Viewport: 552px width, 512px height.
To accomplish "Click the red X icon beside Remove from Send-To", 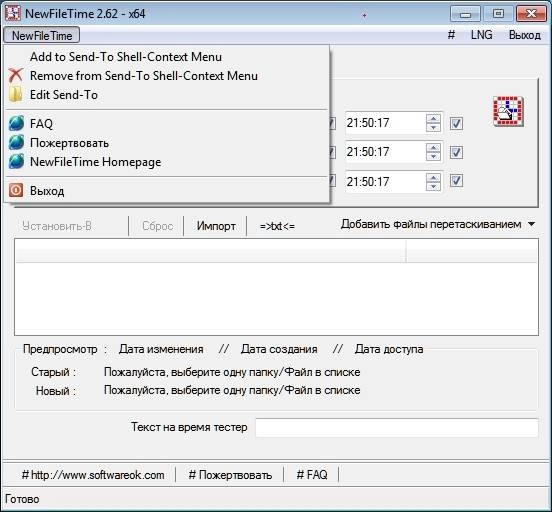I will pos(16,75).
